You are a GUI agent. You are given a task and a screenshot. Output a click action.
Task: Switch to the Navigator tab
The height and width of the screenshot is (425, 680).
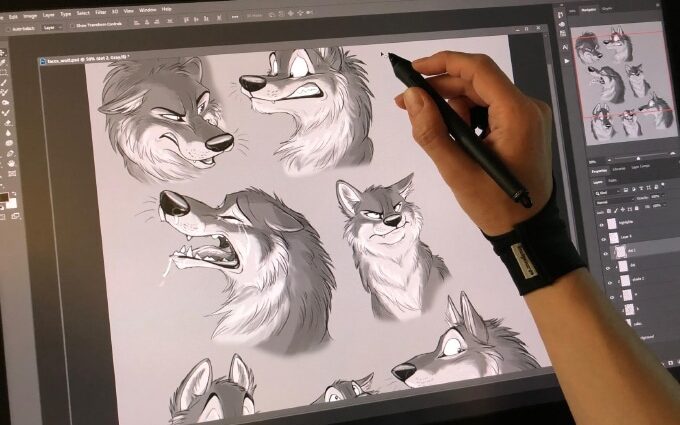click(x=588, y=10)
